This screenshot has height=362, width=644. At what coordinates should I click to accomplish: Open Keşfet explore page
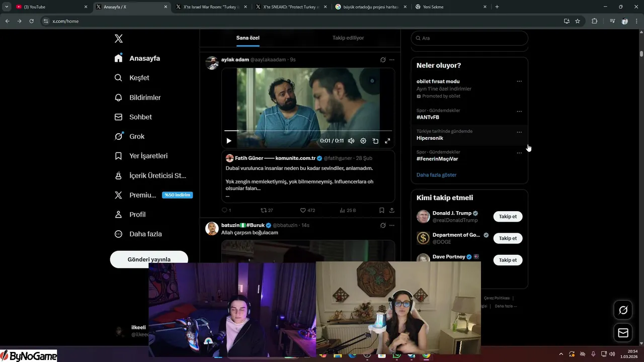point(132,78)
